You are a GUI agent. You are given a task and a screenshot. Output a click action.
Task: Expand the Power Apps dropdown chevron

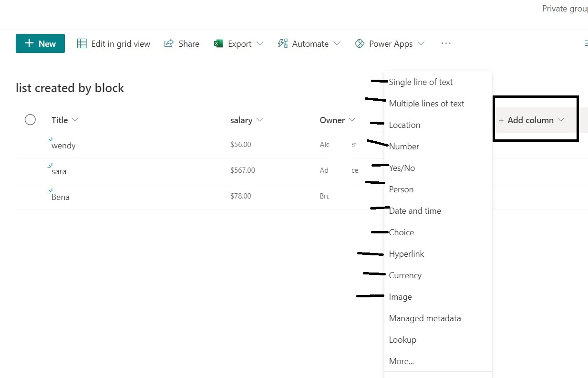click(x=421, y=43)
